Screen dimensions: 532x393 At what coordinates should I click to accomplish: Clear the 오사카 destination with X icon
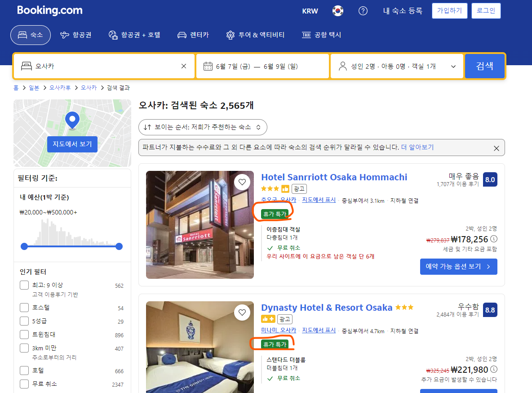(x=184, y=66)
